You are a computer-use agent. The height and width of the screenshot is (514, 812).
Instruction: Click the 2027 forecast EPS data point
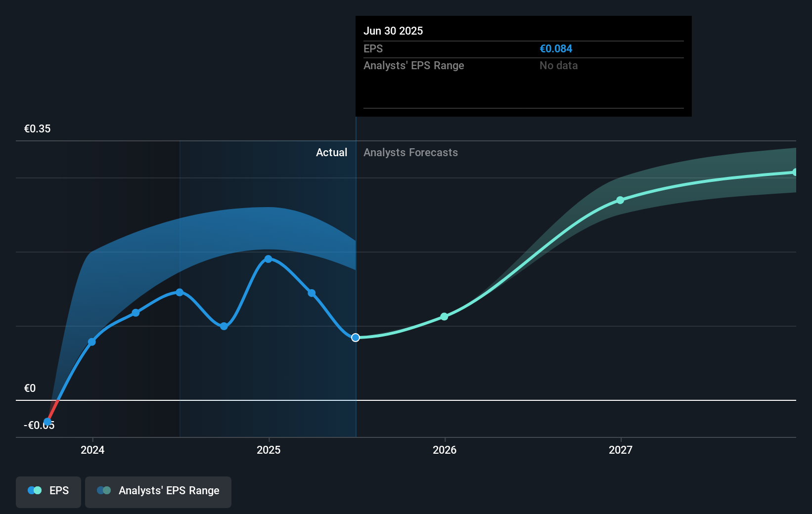[x=620, y=200]
